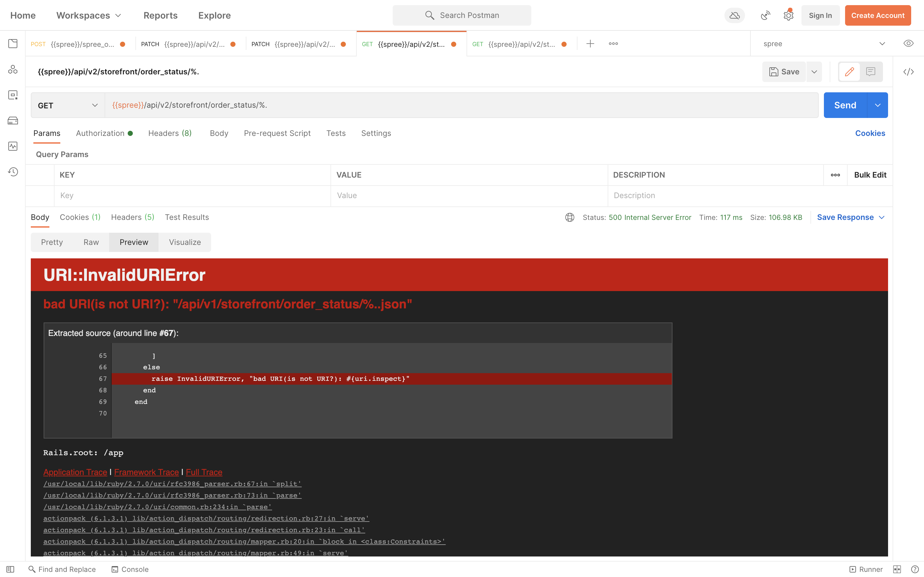924x577 pixels.
Task: Open the Reports menu
Action: (160, 15)
